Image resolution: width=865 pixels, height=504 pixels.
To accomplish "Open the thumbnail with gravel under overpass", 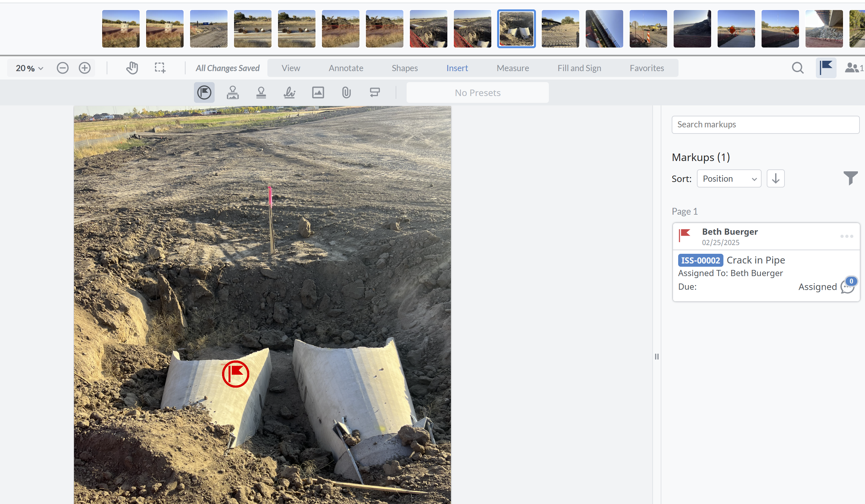I will pos(824,28).
